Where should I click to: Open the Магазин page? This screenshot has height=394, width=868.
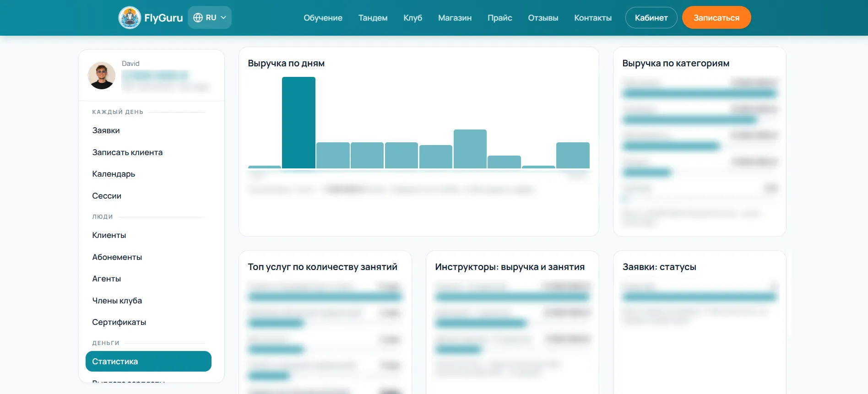(455, 18)
